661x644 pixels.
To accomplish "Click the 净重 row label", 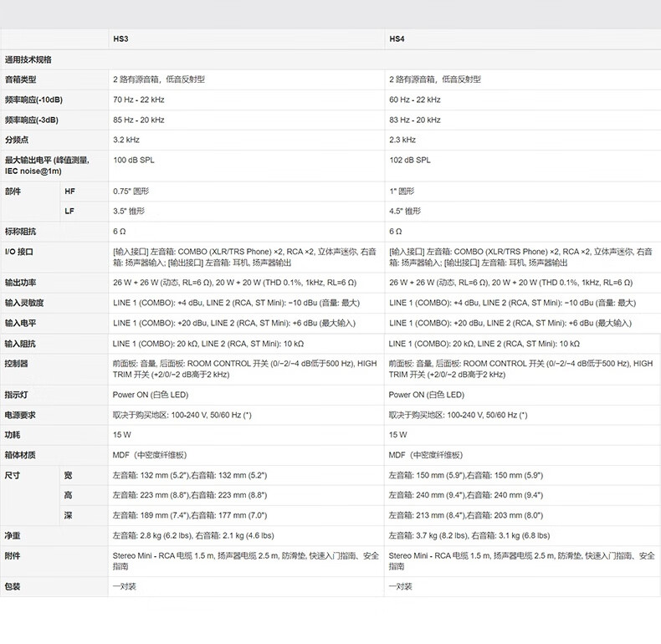I will click(13, 535).
